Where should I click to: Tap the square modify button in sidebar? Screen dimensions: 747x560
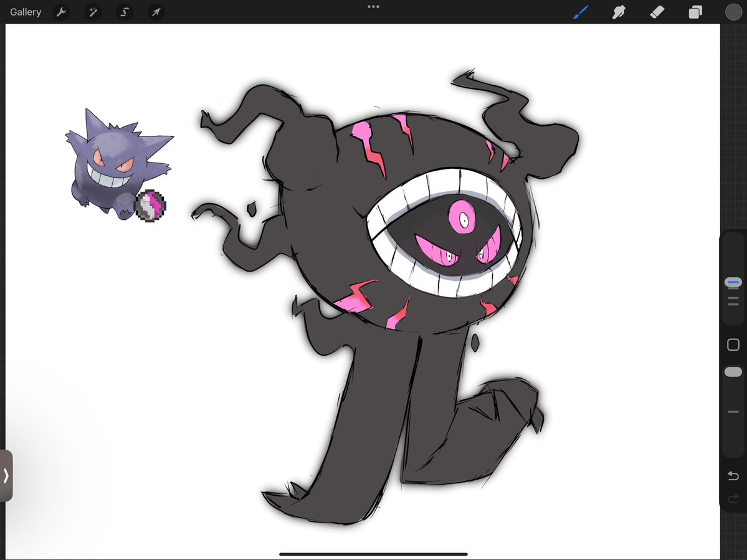(733, 344)
